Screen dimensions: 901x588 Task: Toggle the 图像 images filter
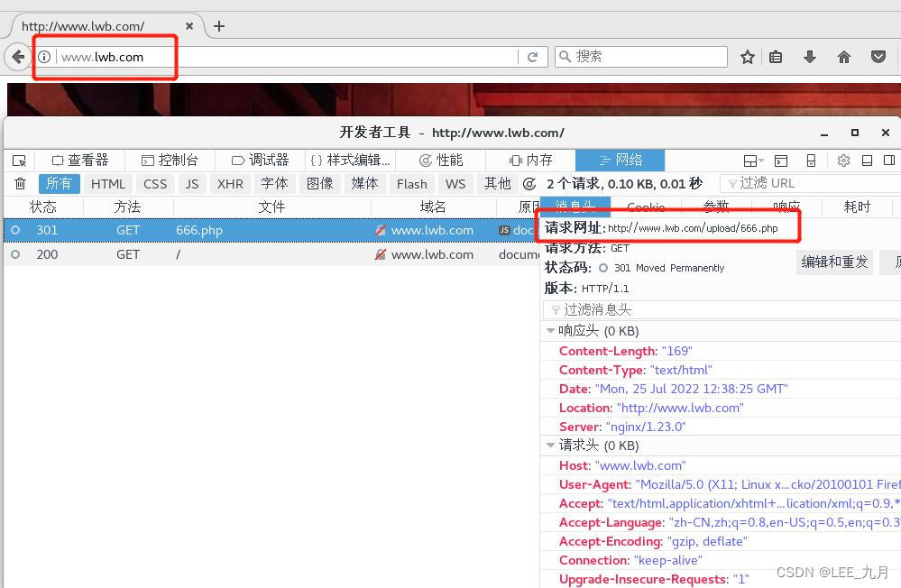click(x=320, y=183)
